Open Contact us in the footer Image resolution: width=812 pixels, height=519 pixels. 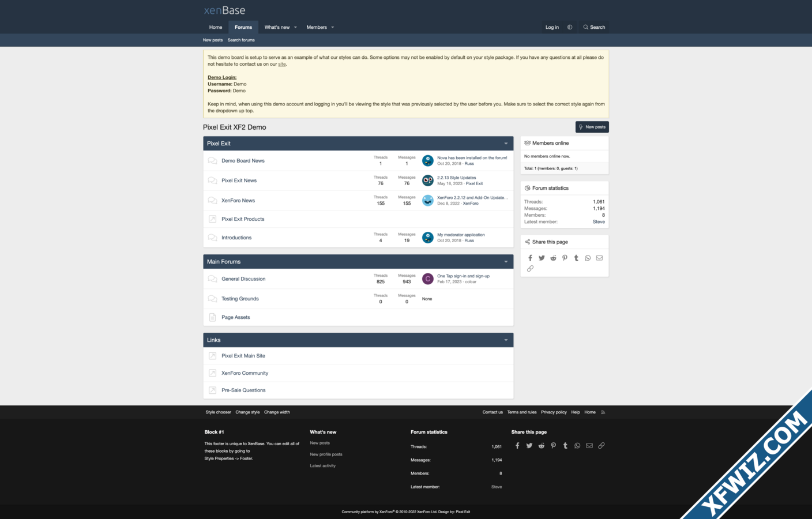(x=493, y=412)
